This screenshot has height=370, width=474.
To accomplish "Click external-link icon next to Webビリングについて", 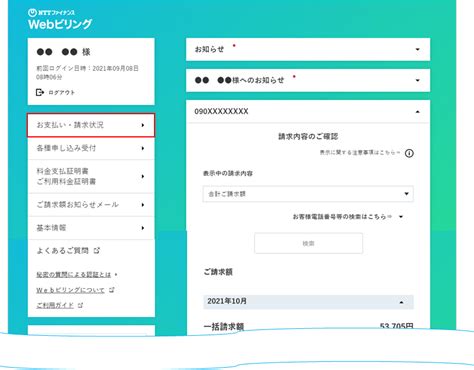I will pyautogui.click(x=112, y=290).
